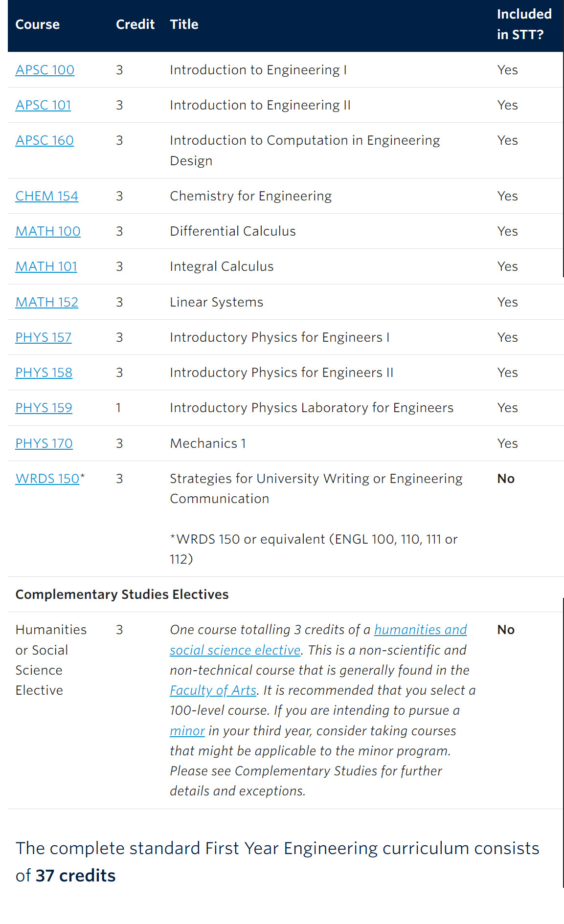Open the CHEM 154 course page

click(x=47, y=196)
